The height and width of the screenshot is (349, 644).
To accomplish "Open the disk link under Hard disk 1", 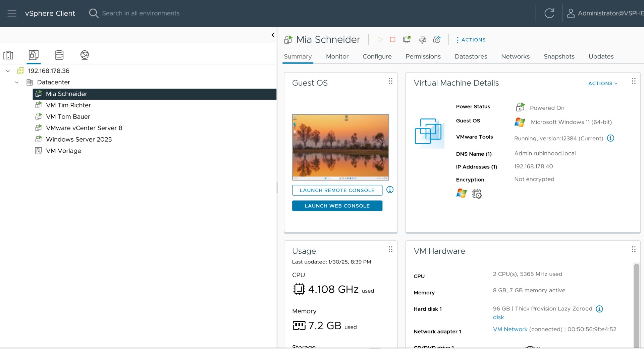I will coord(498,317).
